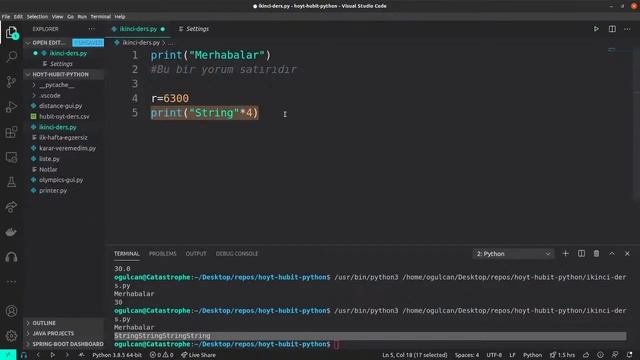Open the Help menu
This screenshot has height=360, width=640.
(x=120, y=17)
